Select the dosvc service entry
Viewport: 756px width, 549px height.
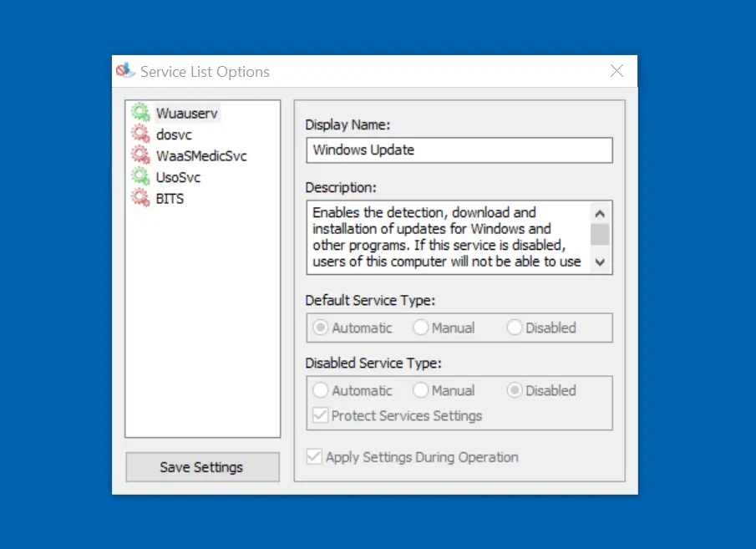pyautogui.click(x=174, y=135)
